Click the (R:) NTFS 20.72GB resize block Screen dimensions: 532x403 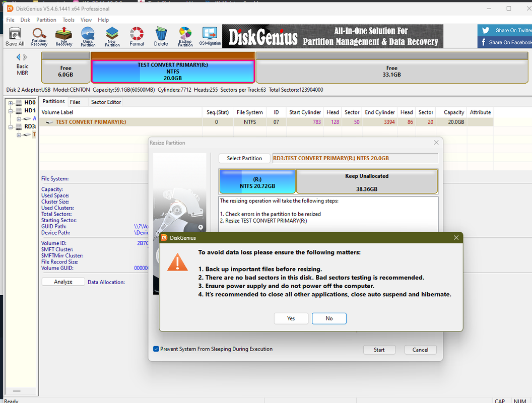[x=257, y=181]
